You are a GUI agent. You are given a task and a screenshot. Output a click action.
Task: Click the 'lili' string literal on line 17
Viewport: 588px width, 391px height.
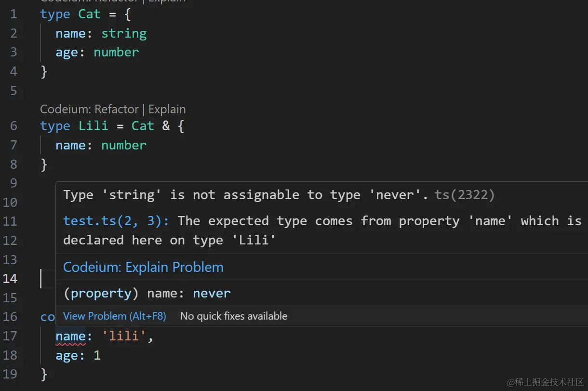124,336
